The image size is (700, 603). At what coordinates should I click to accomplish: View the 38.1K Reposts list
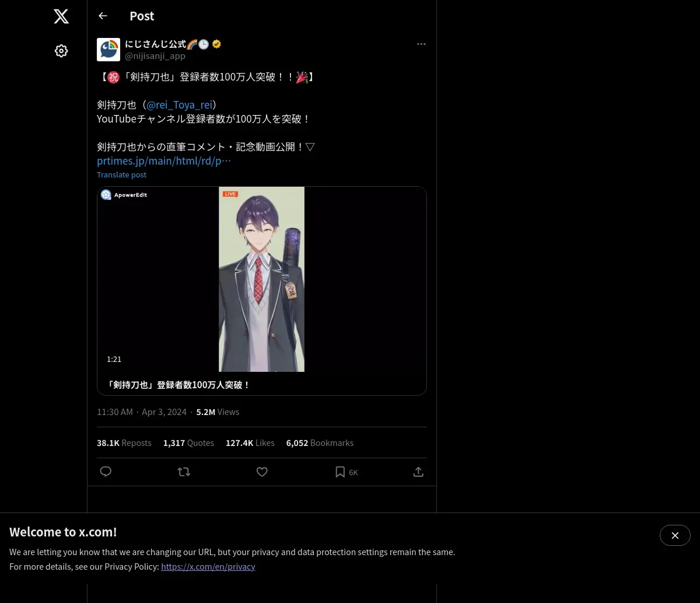click(124, 443)
